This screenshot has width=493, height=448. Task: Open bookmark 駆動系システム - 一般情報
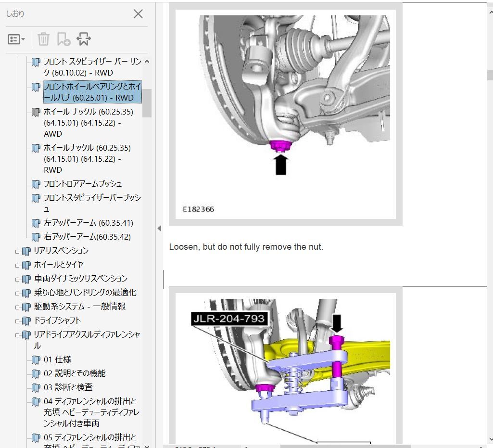click(x=79, y=307)
